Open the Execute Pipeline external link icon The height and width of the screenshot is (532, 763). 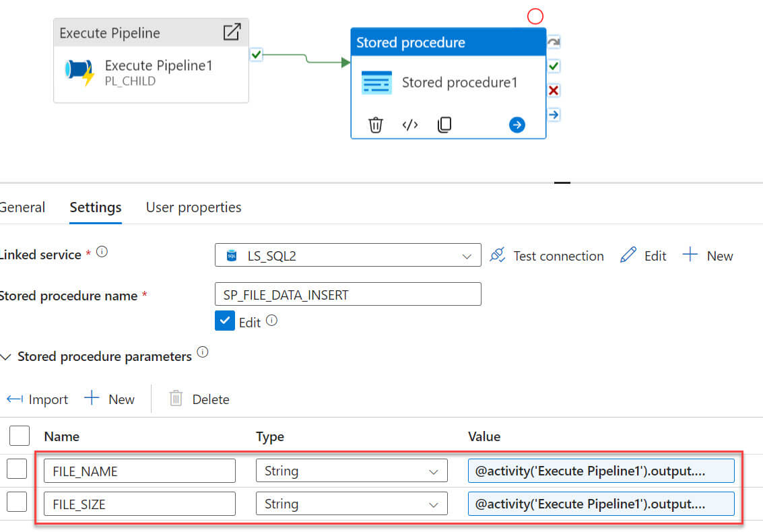coord(232,32)
